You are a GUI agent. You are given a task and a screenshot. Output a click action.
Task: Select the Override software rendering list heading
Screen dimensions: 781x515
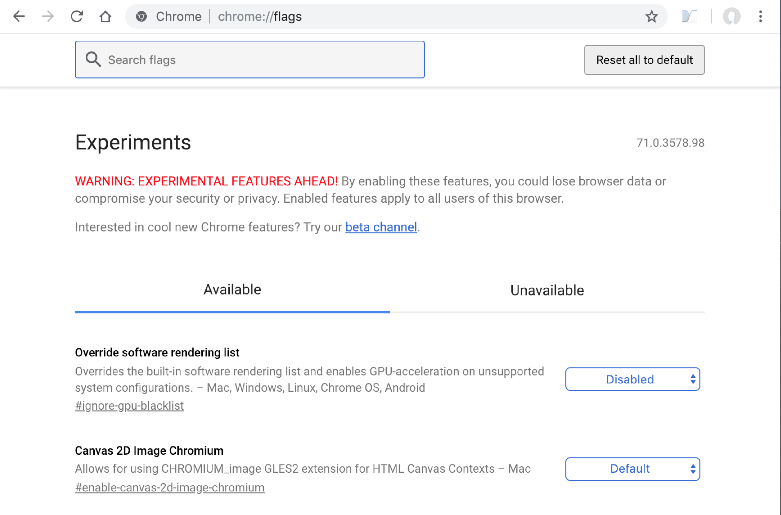[157, 353]
